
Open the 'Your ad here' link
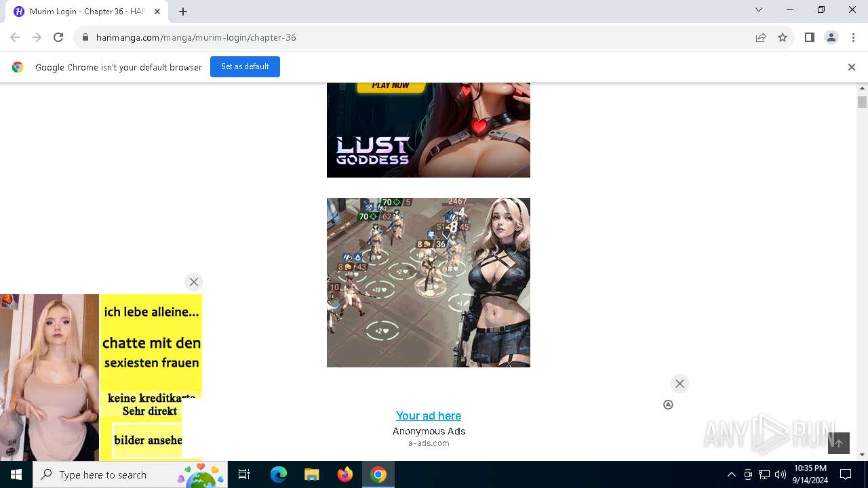[x=429, y=415]
